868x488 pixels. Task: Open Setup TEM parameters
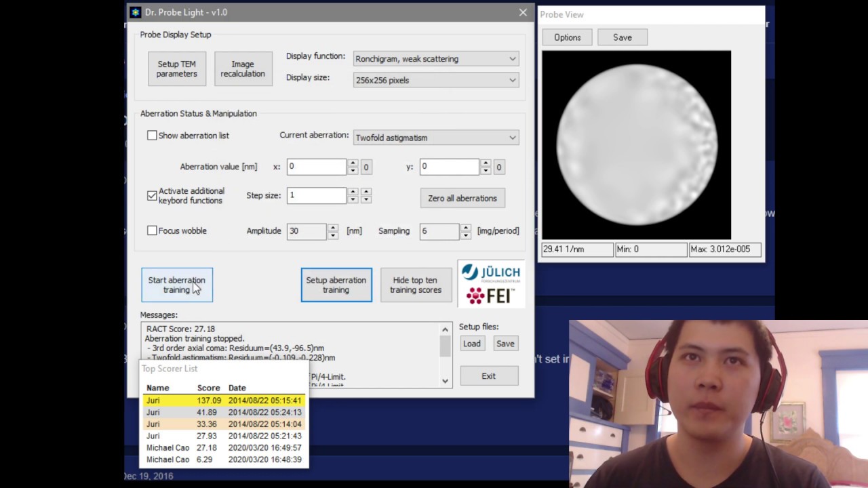(x=177, y=69)
